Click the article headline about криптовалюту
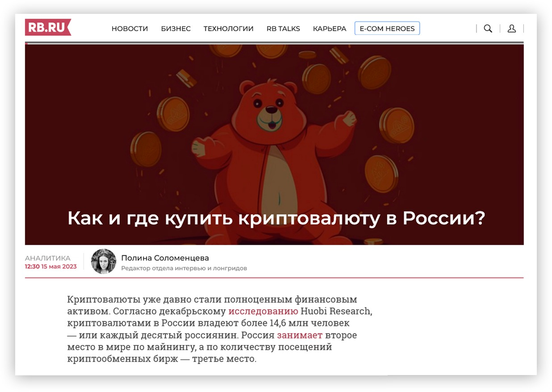Viewport: 552px width, 392px height. (x=276, y=218)
